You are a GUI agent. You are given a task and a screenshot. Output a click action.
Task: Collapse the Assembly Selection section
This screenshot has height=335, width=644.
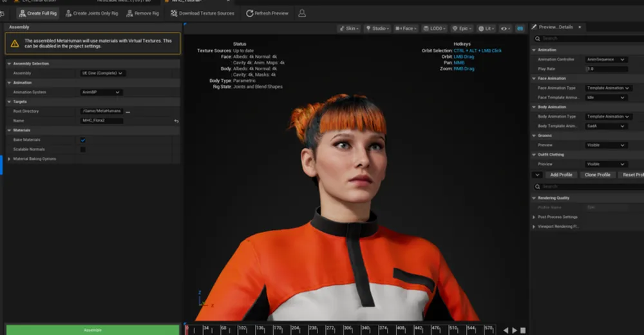(9, 64)
